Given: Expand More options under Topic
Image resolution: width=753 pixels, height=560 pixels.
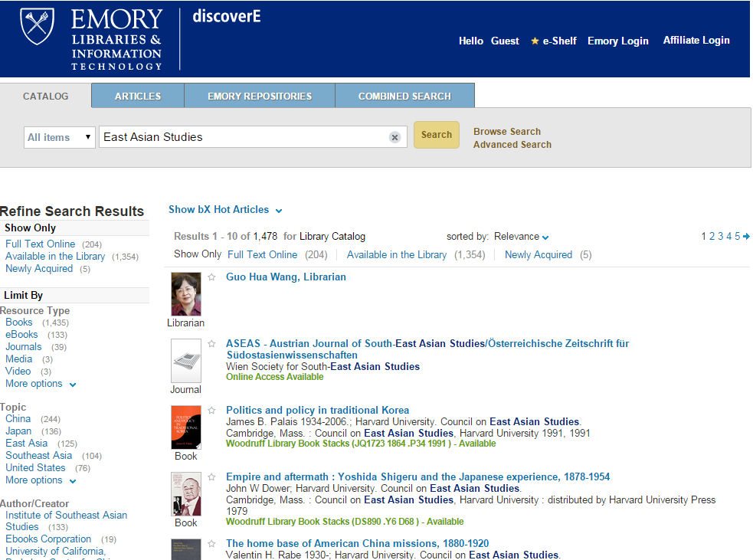Looking at the screenshot, I should click(x=41, y=480).
